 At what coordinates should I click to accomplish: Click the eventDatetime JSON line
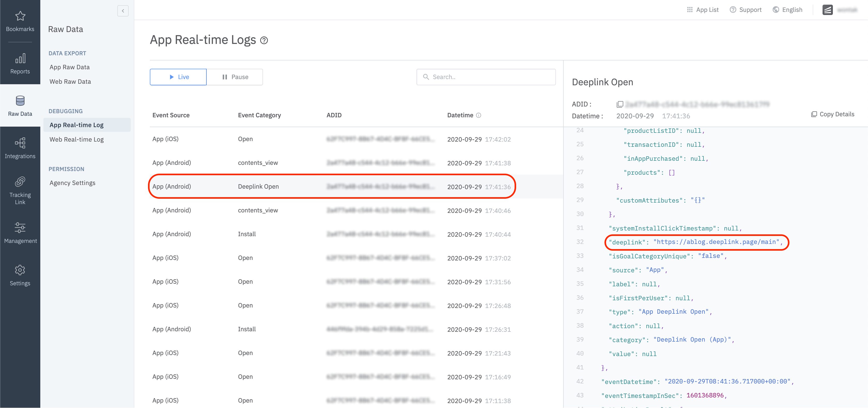click(x=698, y=381)
